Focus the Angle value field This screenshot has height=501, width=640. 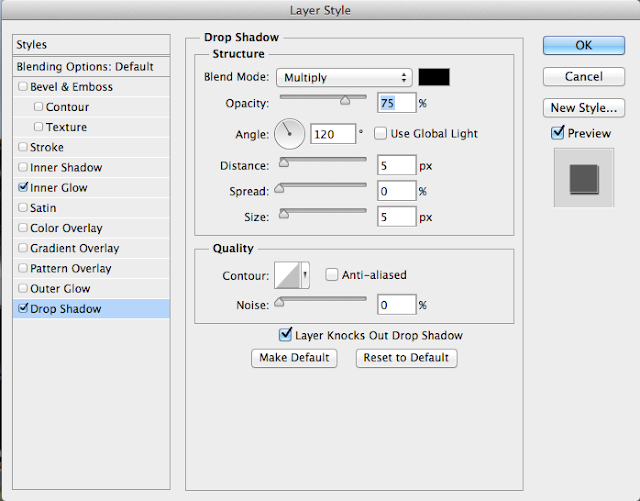point(333,134)
